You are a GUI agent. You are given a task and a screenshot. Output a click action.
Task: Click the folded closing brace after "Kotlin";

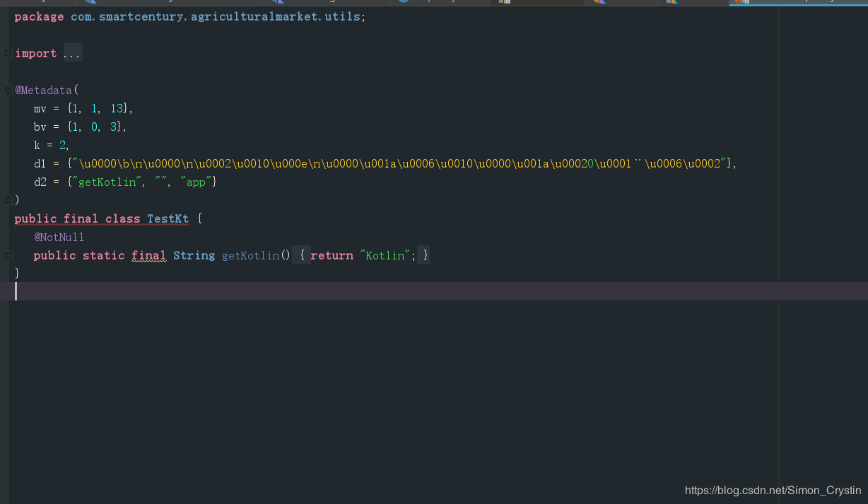[x=424, y=255]
